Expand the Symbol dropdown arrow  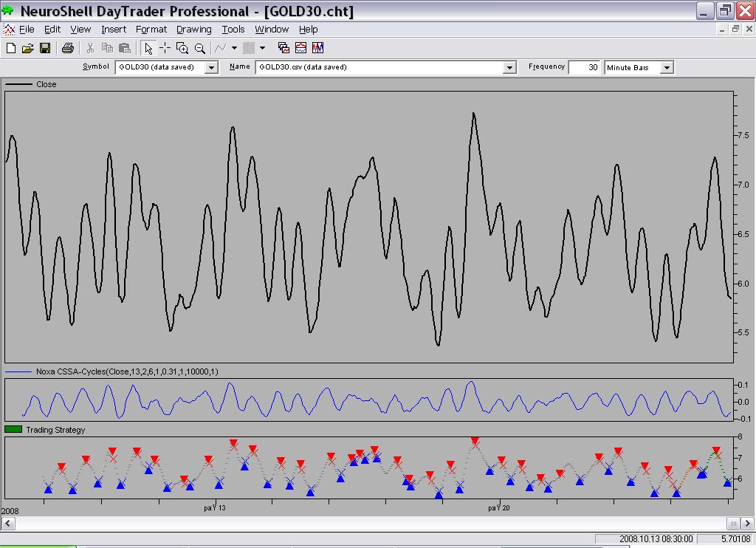[x=211, y=67]
